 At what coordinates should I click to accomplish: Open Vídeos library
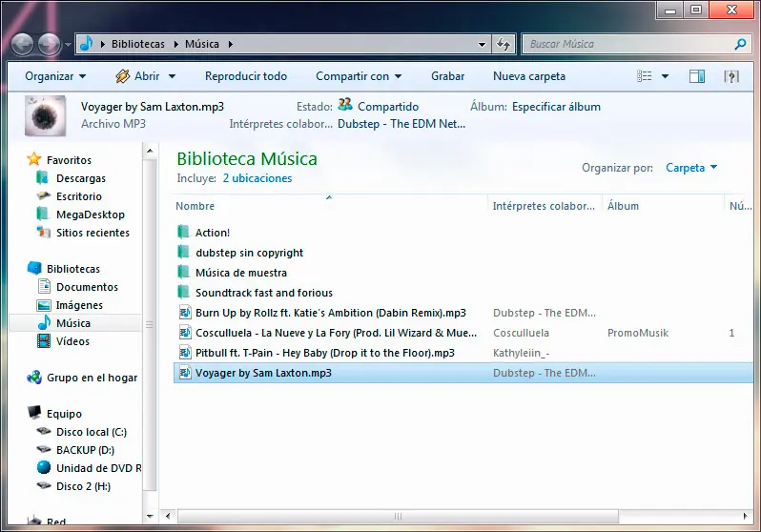(x=72, y=341)
